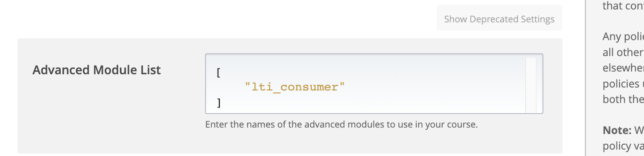Click the 'Enter the names of the advanced modules' hint

pyautogui.click(x=341, y=125)
